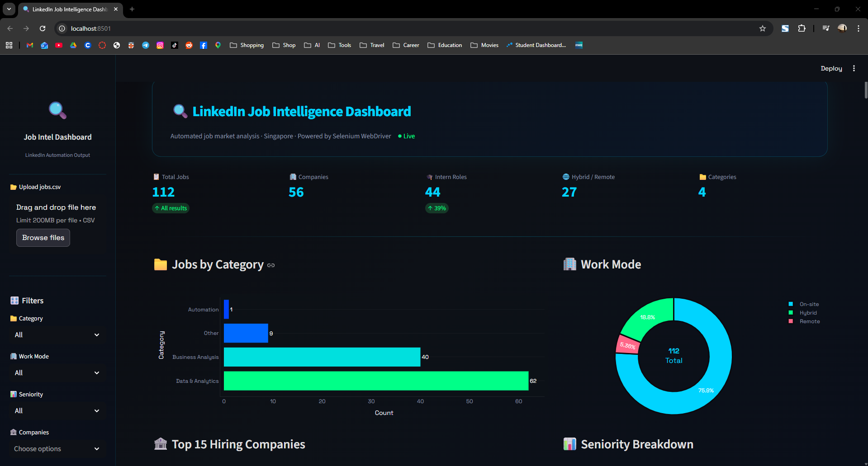Viewport: 868px width, 466px height.
Task: Open the Instagram bookmark
Action: [160, 45]
